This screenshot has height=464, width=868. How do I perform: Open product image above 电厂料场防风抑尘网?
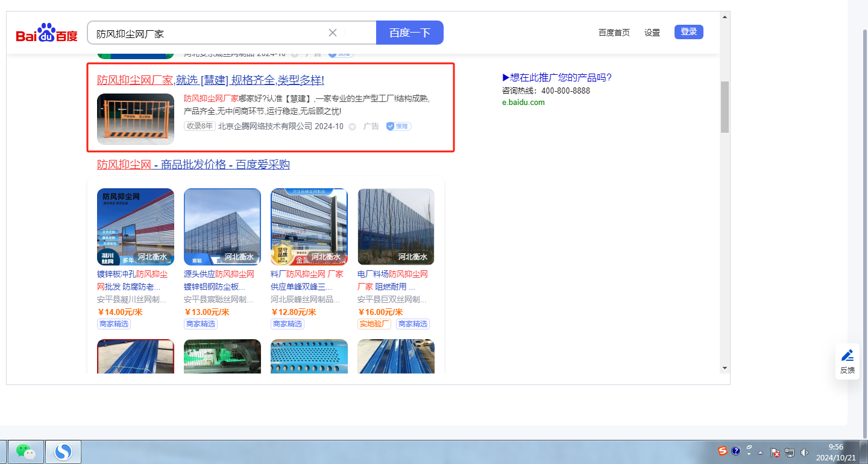tap(396, 227)
